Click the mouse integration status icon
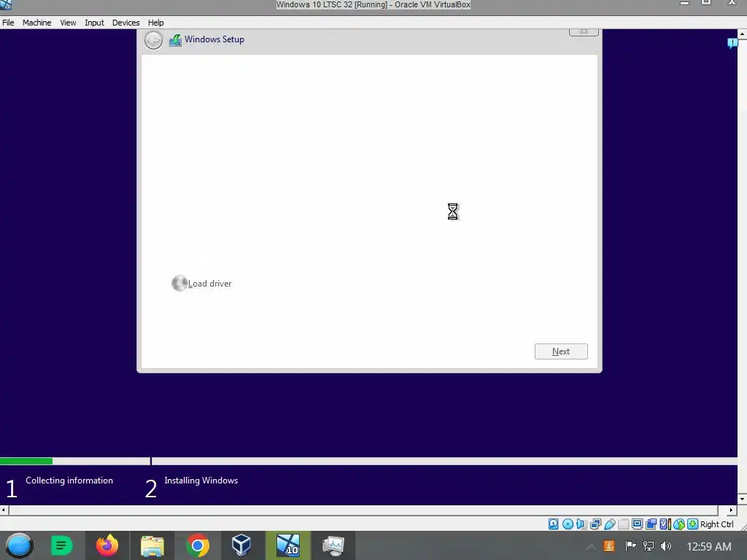The image size is (747, 560). pos(679,524)
